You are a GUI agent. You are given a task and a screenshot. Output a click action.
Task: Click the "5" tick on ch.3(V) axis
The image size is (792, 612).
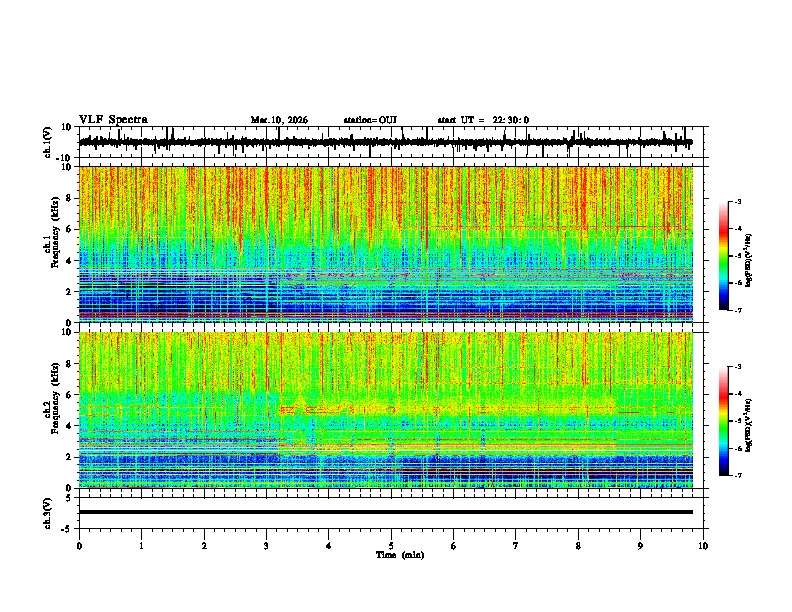point(70,497)
